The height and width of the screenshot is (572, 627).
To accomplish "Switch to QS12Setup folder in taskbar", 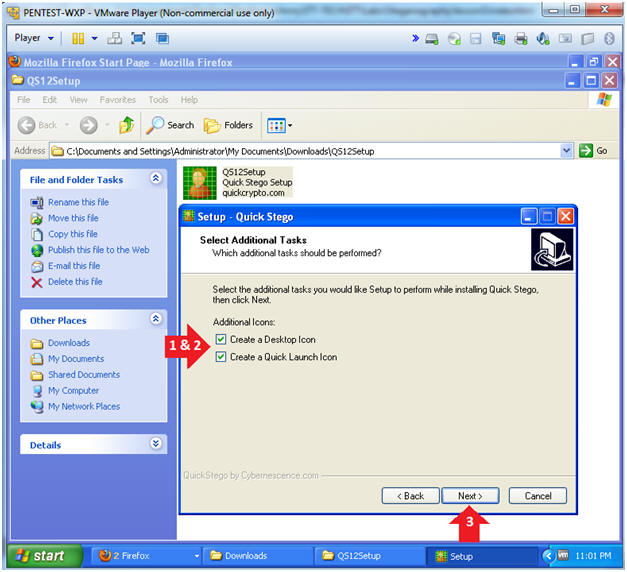I will [370, 556].
